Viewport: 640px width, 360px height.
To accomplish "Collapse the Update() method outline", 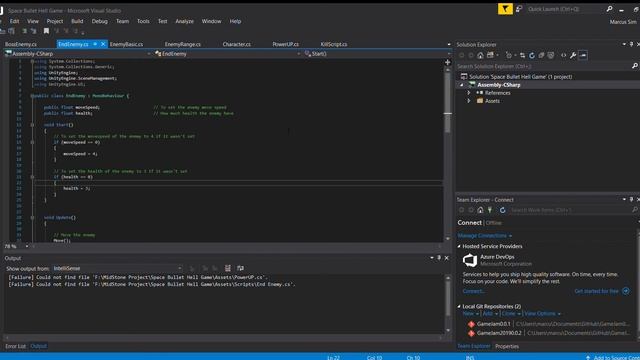I will [x=32, y=218].
